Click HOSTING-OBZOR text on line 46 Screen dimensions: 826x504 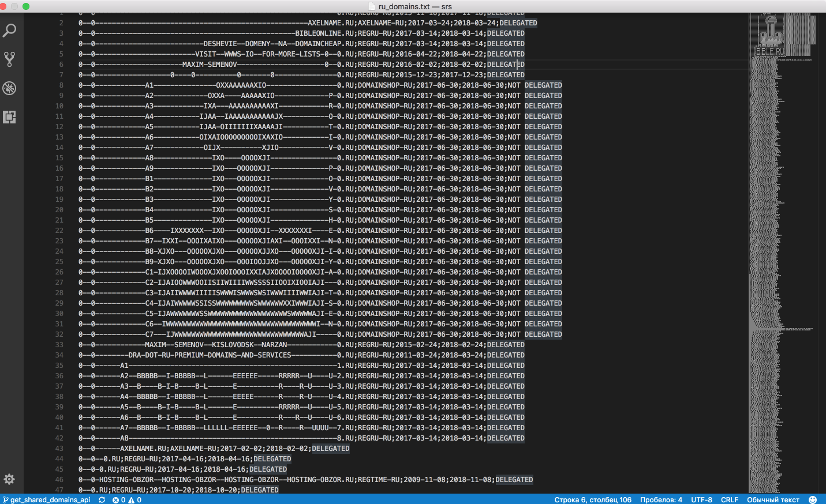(x=126, y=480)
